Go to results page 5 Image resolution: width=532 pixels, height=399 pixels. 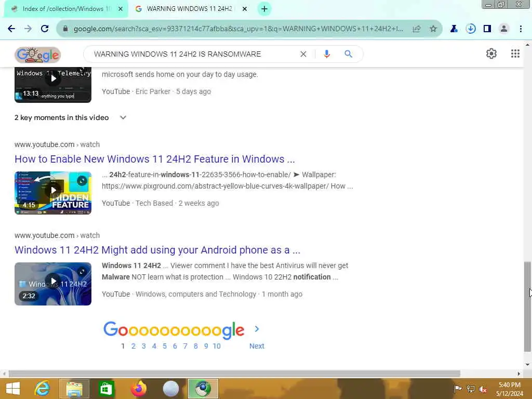tap(165, 346)
